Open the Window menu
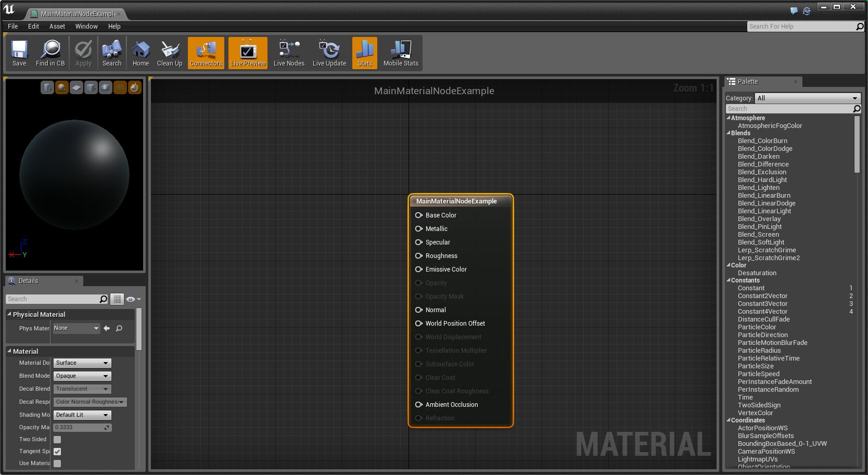 click(86, 26)
